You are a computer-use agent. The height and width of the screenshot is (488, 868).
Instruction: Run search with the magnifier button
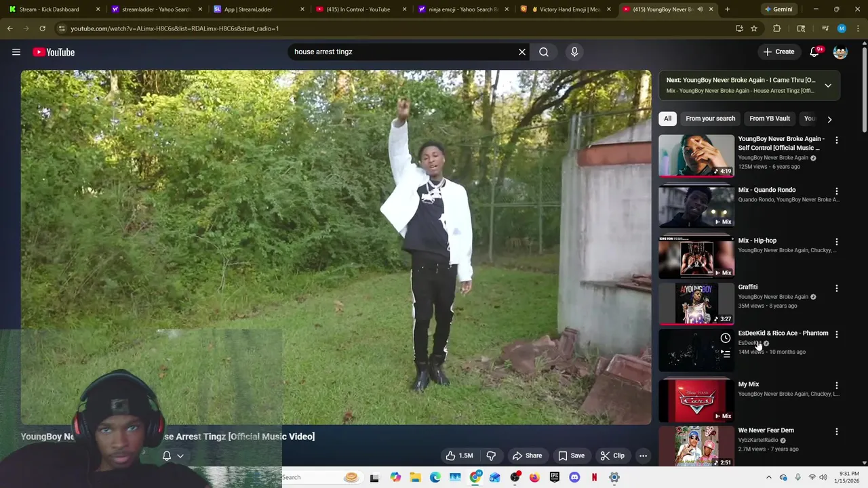pyautogui.click(x=544, y=52)
